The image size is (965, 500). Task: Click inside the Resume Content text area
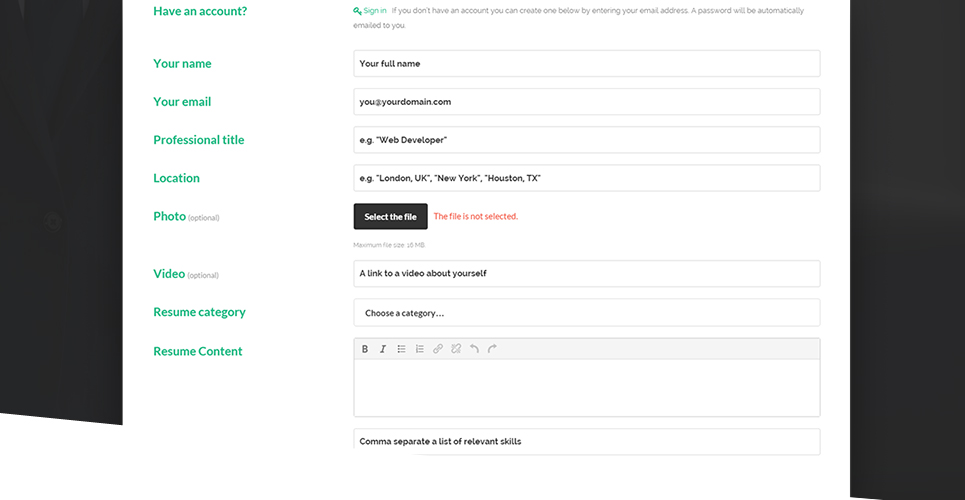pos(587,388)
